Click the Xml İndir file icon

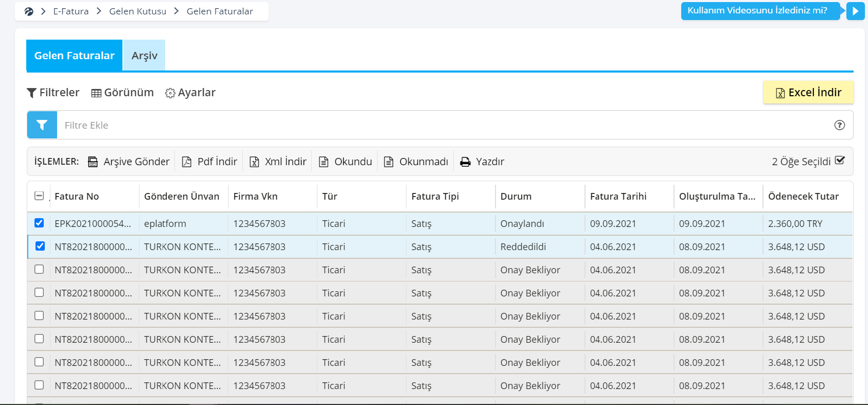tap(254, 162)
